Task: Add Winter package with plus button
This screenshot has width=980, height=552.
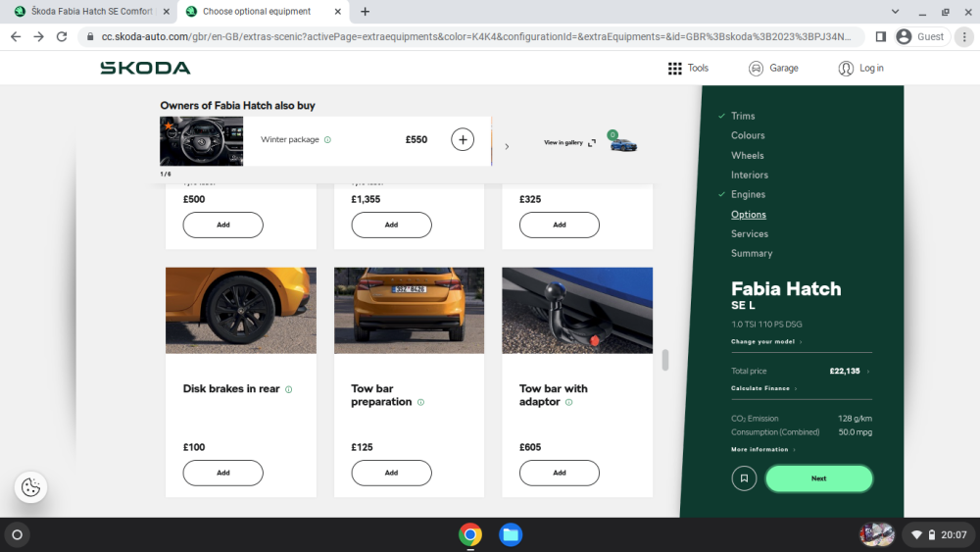Action: tap(463, 139)
